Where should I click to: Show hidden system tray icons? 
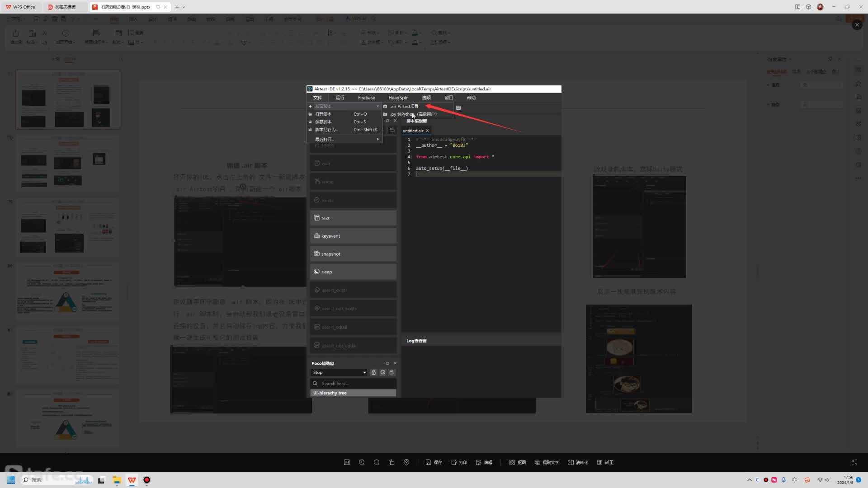(749, 480)
